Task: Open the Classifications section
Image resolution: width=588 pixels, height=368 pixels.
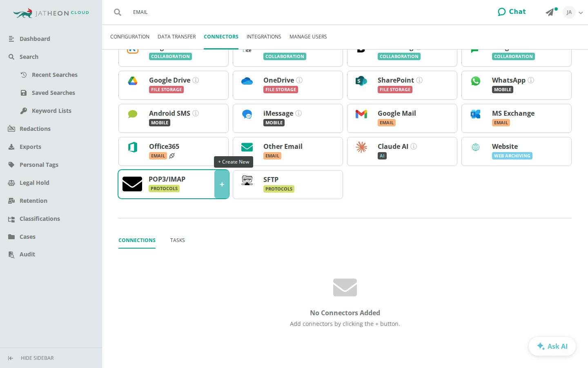Action: tap(40, 219)
